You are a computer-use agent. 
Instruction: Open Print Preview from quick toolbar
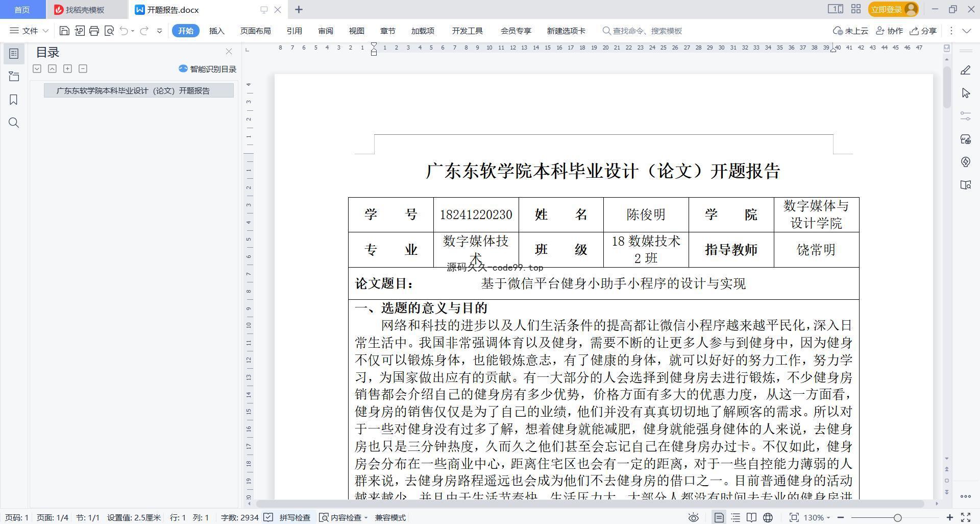[109, 31]
